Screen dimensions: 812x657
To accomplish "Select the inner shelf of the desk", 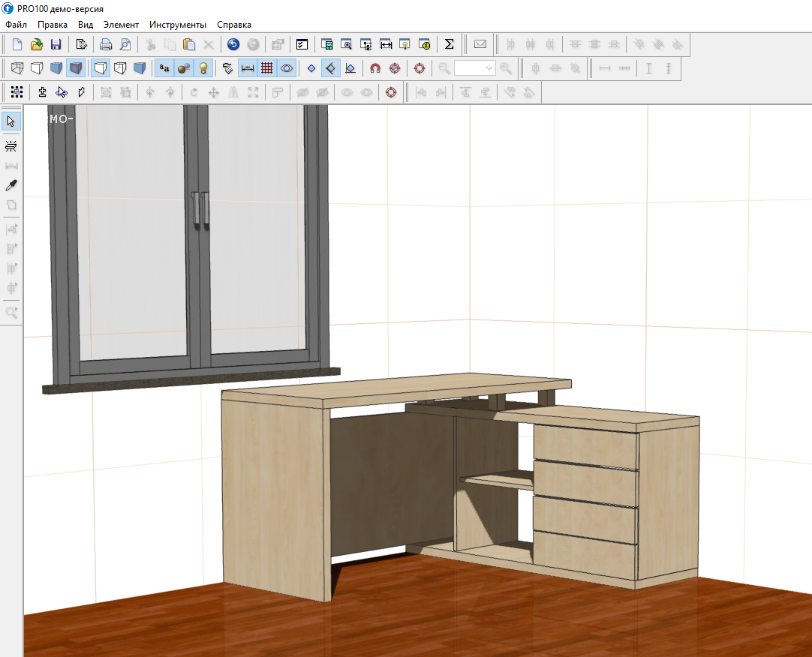I will click(496, 481).
